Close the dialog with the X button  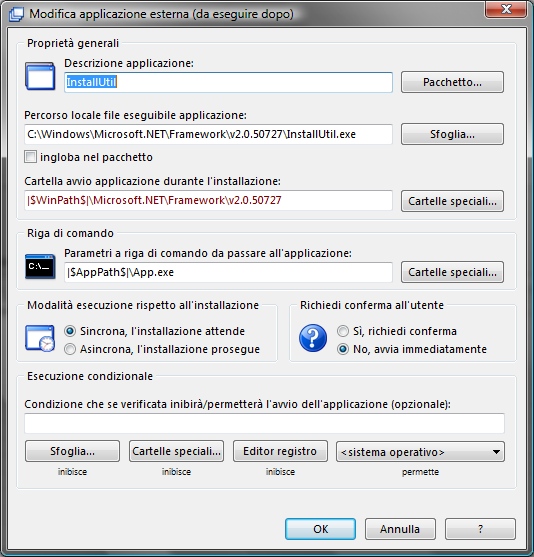[x=506, y=9]
